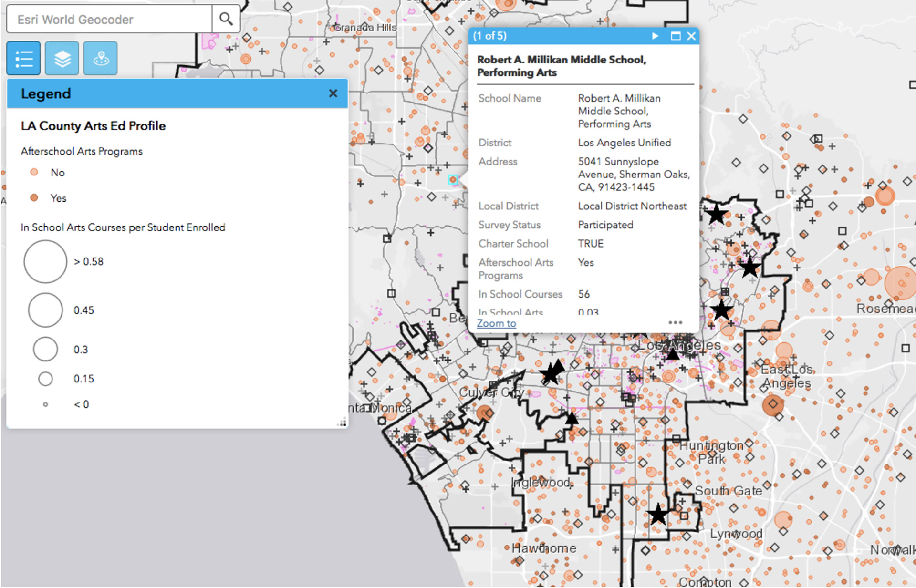Image resolution: width=916 pixels, height=588 pixels.
Task: Click 'In School Arts Courses per Student Enrolled' text
Action: click(x=123, y=227)
